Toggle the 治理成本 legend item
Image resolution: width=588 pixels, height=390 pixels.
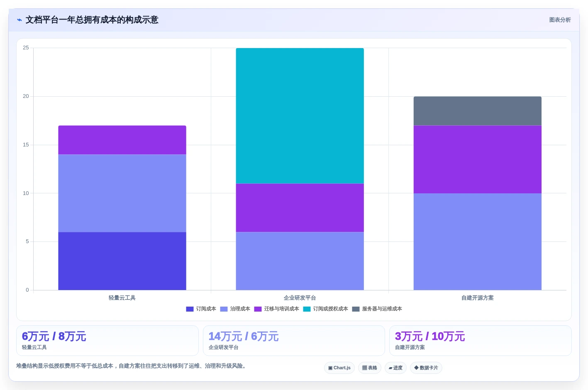tap(235, 309)
